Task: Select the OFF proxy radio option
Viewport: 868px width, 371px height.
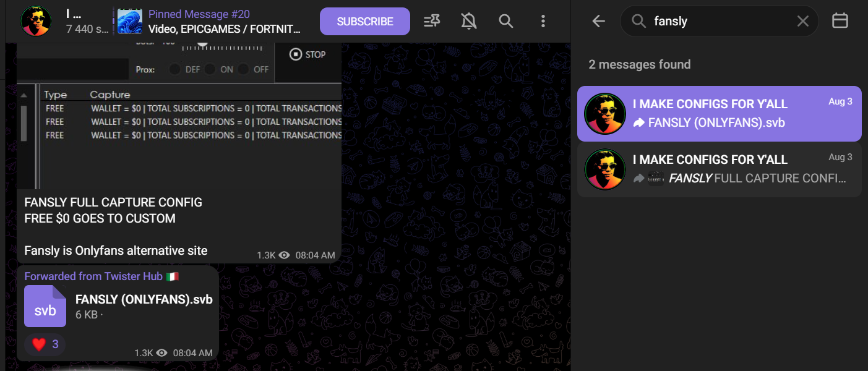Action: [x=244, y=69]
